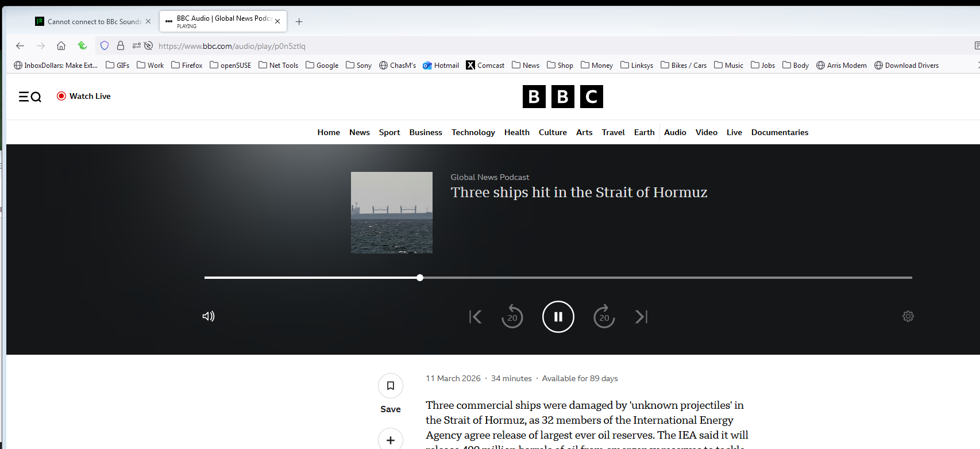Open the Audio navigation item
Screen dimensions: 980x449
tap(675, 132)
